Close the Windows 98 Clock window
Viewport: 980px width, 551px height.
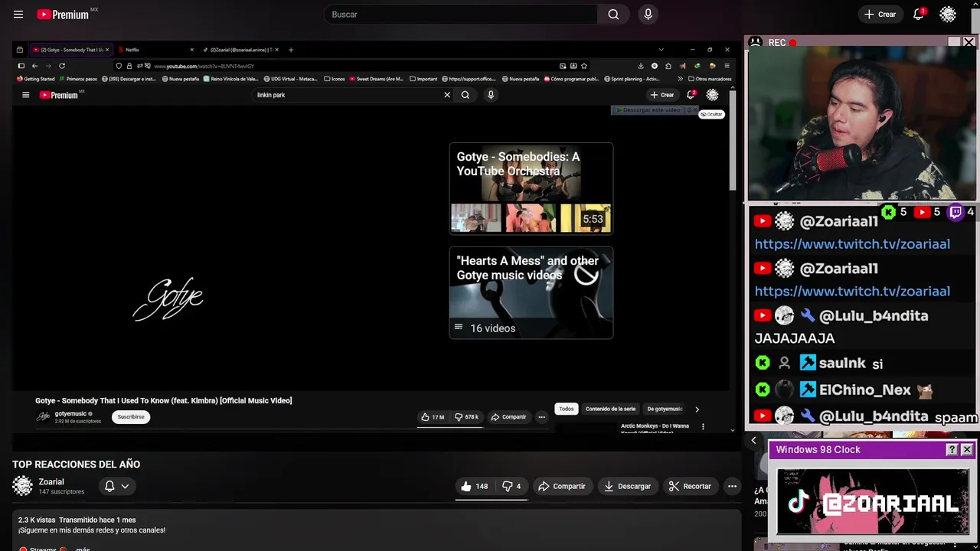966,450
